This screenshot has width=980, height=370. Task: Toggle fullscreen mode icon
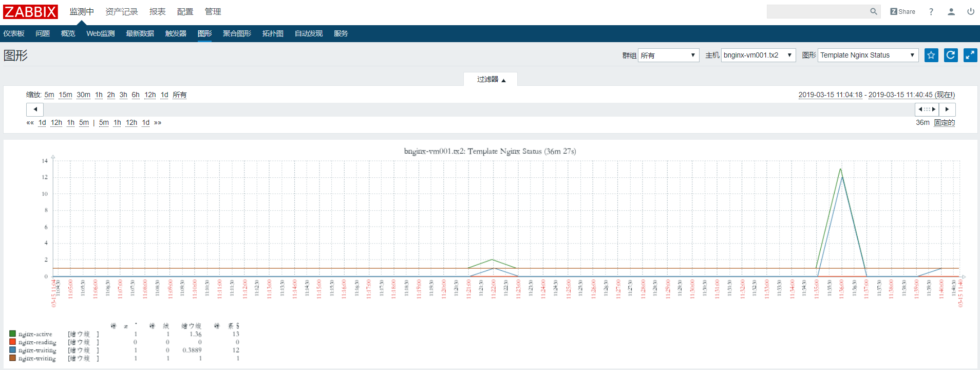click(970, 55)
